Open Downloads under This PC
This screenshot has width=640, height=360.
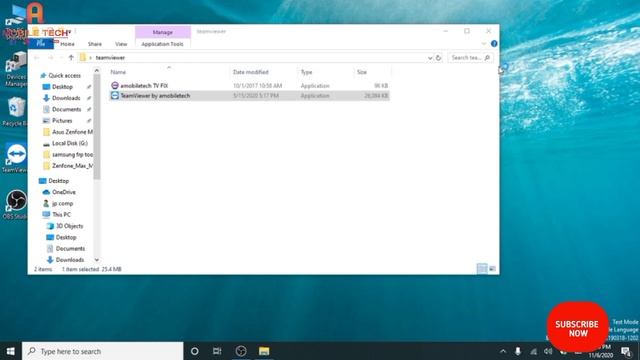coord(70,260)
